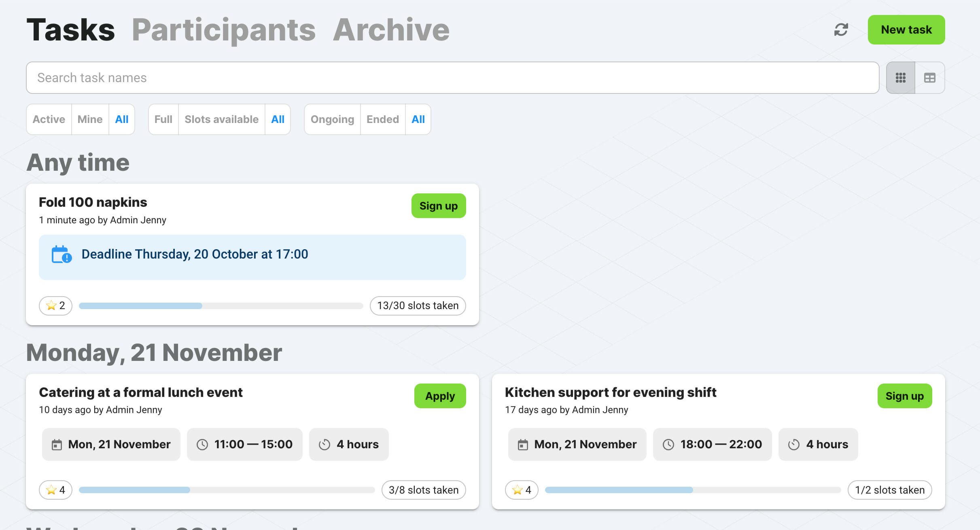Create a new task with New task button
The width and height of the screenshot is (980, 530).
coord(906,30)
